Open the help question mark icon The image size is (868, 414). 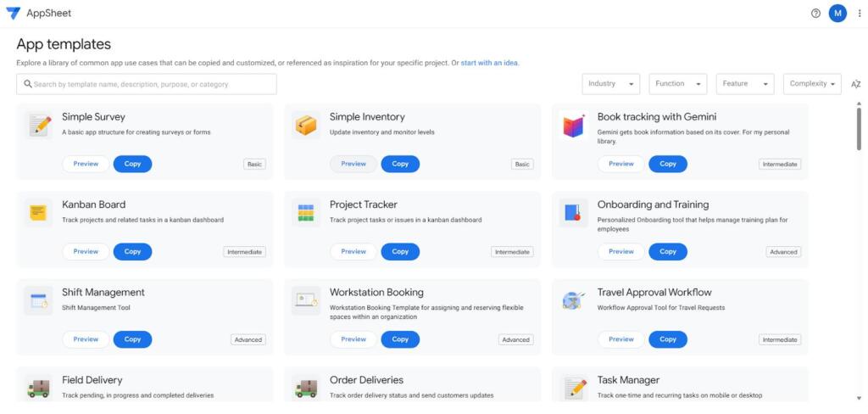coord(815,14)
